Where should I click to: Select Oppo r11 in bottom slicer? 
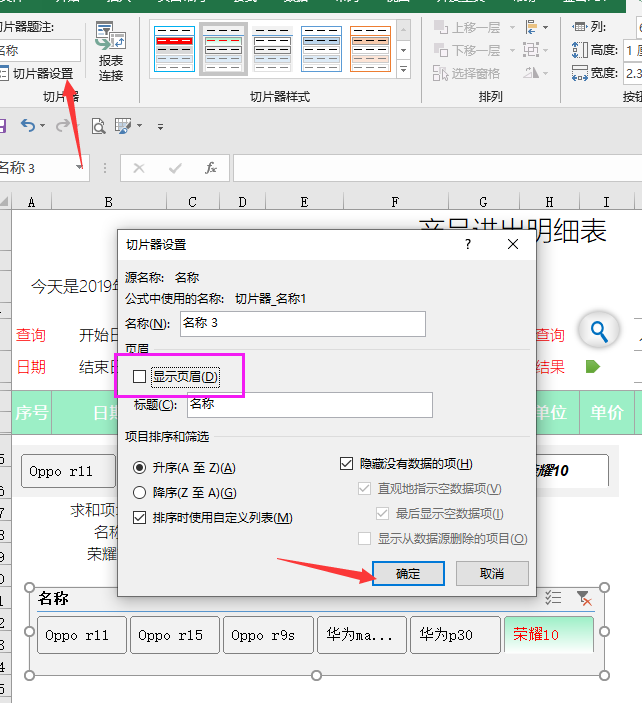pyautogui.click(x=82, y=635)
